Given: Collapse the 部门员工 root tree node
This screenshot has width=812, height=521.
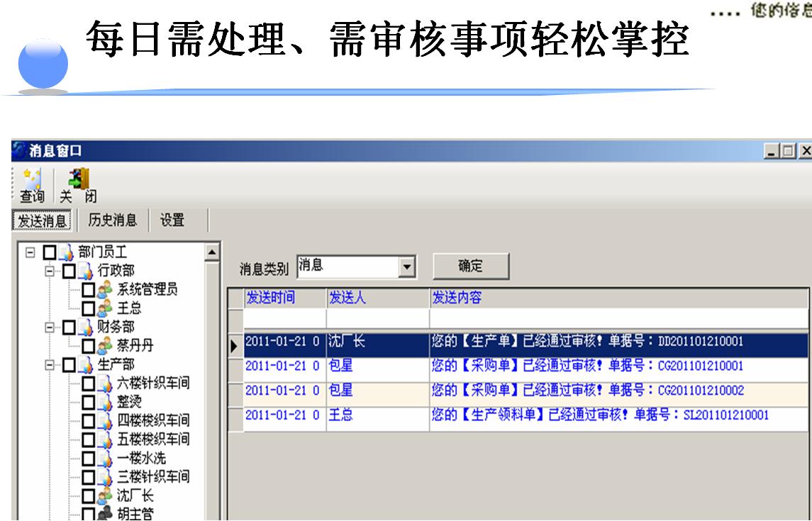Looking at the screenshot, I should 30,252.
